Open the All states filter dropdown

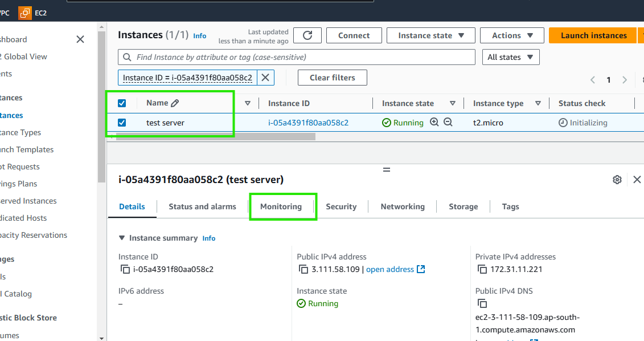point(510,56)
